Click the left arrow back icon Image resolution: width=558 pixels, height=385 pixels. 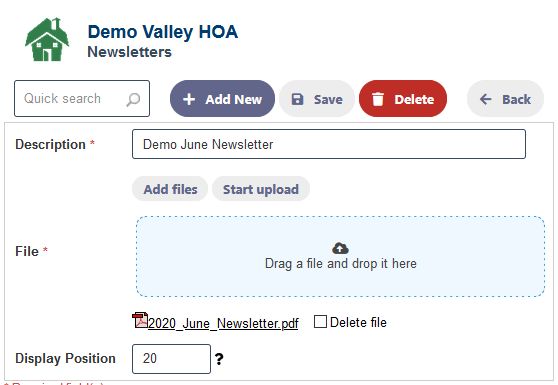pyautogui.click(x=486, y=99)
